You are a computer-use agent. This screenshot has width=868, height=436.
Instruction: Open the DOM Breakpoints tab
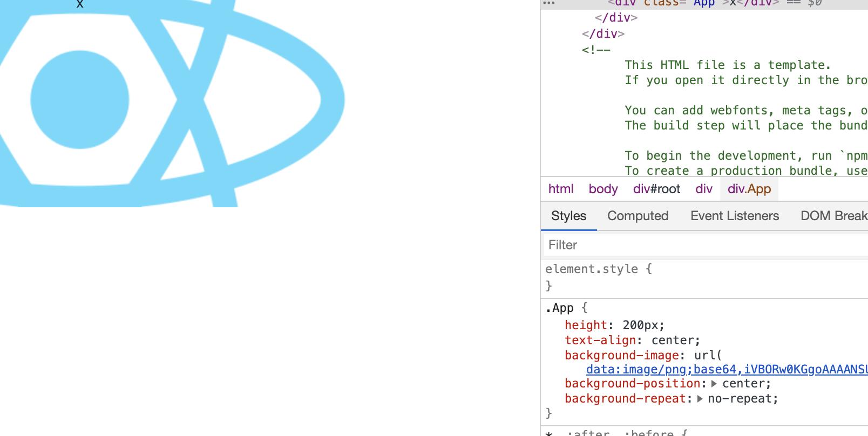point(833,216)
